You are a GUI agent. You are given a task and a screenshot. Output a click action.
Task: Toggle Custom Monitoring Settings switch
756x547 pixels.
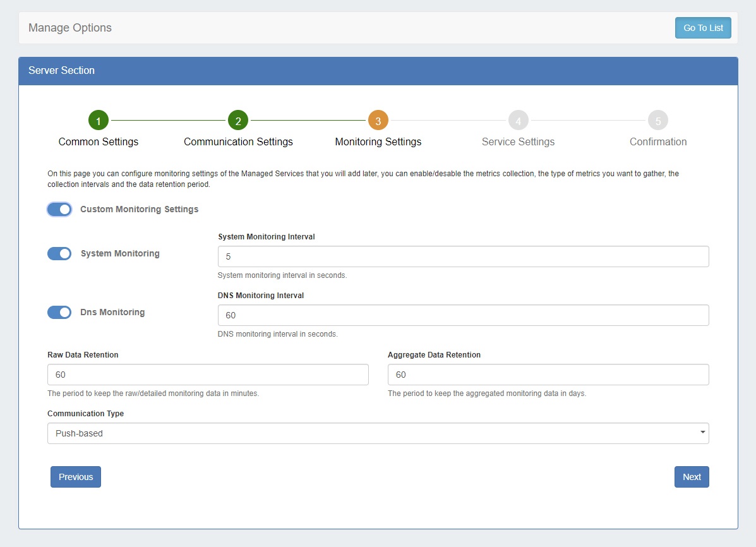click(x=59, y=209)
